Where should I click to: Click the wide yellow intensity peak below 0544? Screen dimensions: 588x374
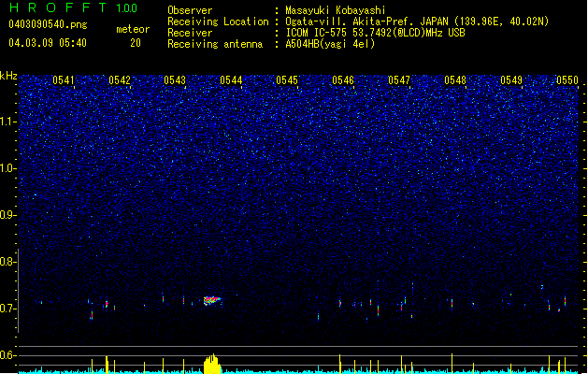coord(212,364)
